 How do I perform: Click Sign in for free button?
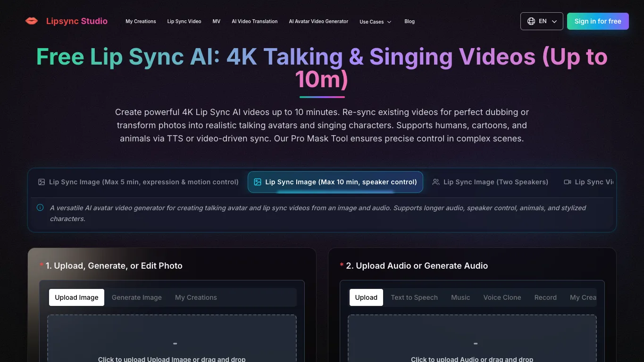(598, 21)
